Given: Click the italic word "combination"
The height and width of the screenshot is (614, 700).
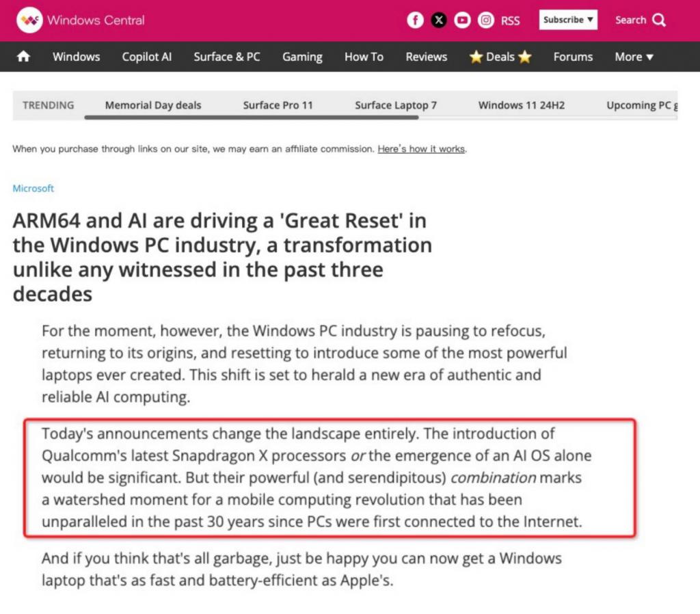Looking at the screenshot, I should click(493, 477).
